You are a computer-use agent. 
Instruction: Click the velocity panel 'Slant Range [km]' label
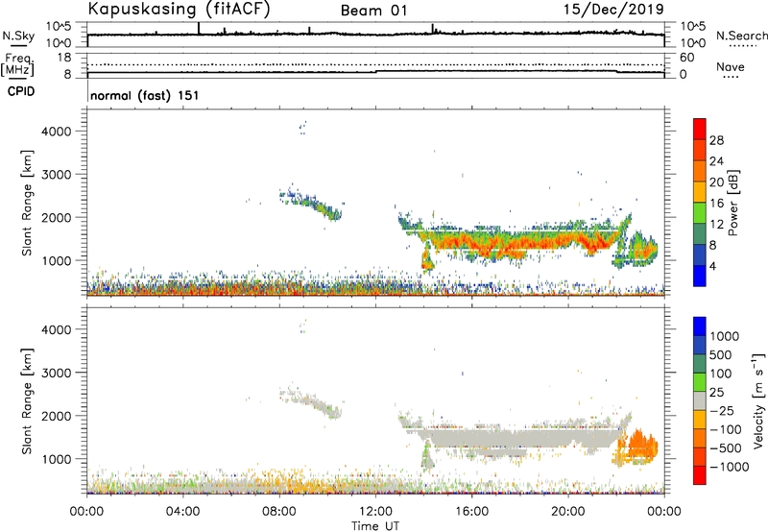point(27,400)
